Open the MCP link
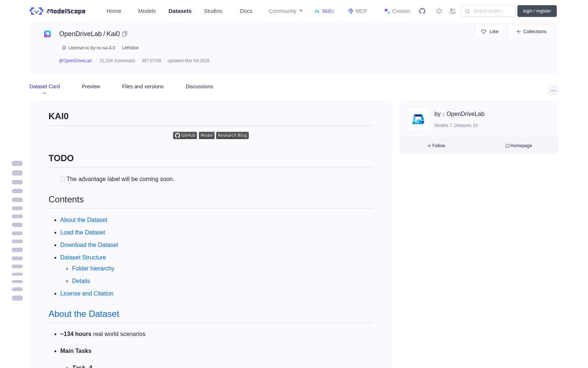Image resolution: width=588 pixels, height=368 pixels. pyautogui.click(x=357, y=11)
